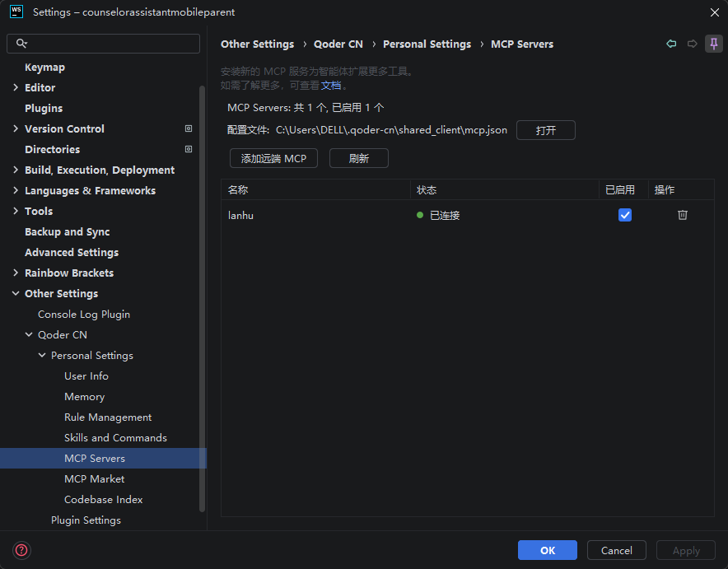Screen dimensions: 728x569
Task: Click the 打开 config file button
Action: click(545, 130)
